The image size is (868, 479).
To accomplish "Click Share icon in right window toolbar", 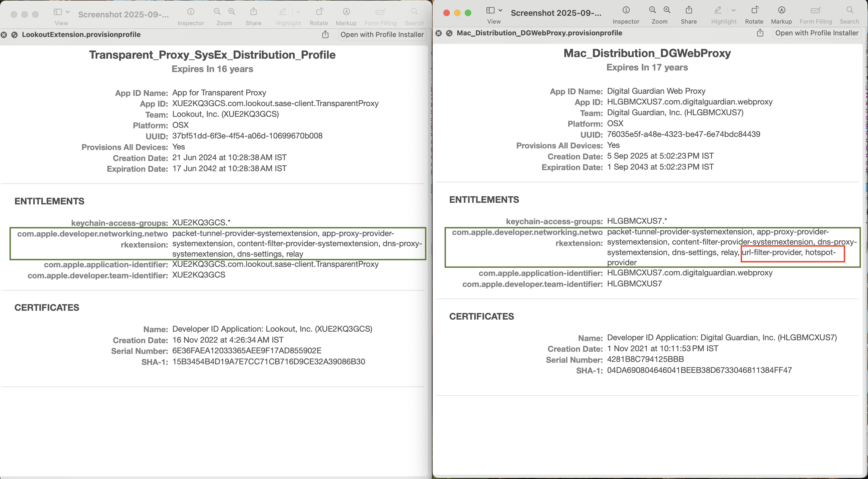I will [689, 10].
